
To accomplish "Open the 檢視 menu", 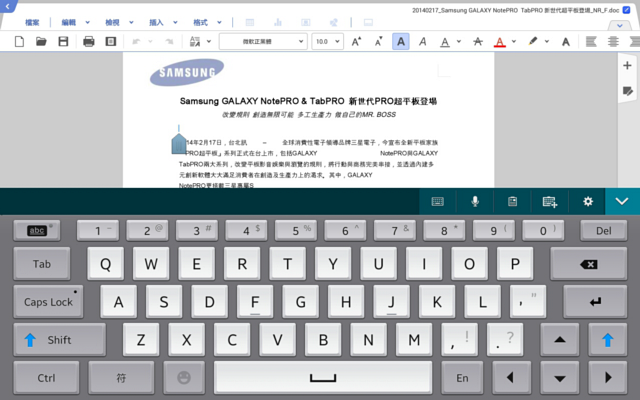I will point(112,22).
